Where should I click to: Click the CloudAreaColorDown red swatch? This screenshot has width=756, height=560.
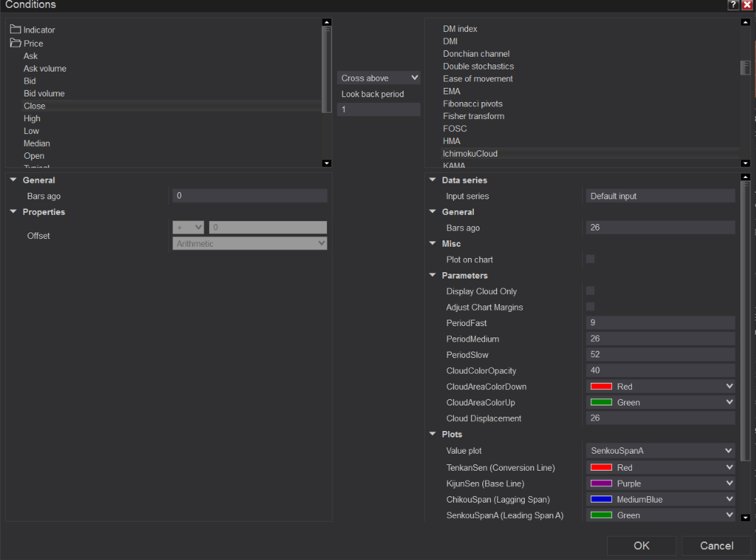601,387
